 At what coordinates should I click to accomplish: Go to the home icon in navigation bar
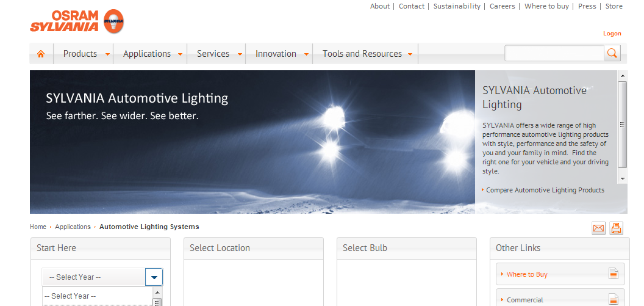pyautogui.click(x=41, y=54)
